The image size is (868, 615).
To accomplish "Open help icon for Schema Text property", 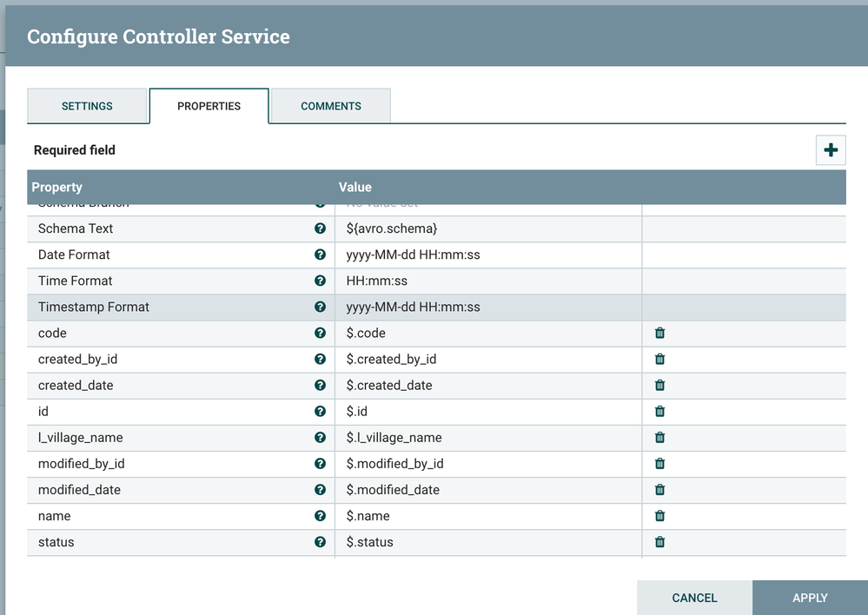I will (320, 228).
